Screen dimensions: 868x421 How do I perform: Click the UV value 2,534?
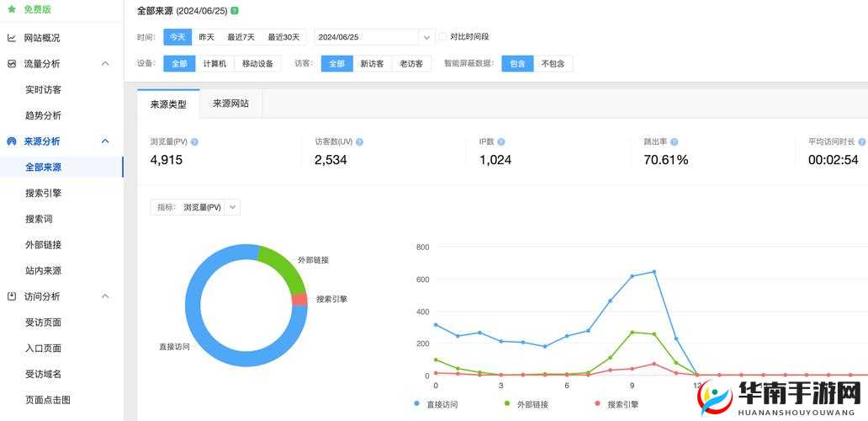click(331, 160)
